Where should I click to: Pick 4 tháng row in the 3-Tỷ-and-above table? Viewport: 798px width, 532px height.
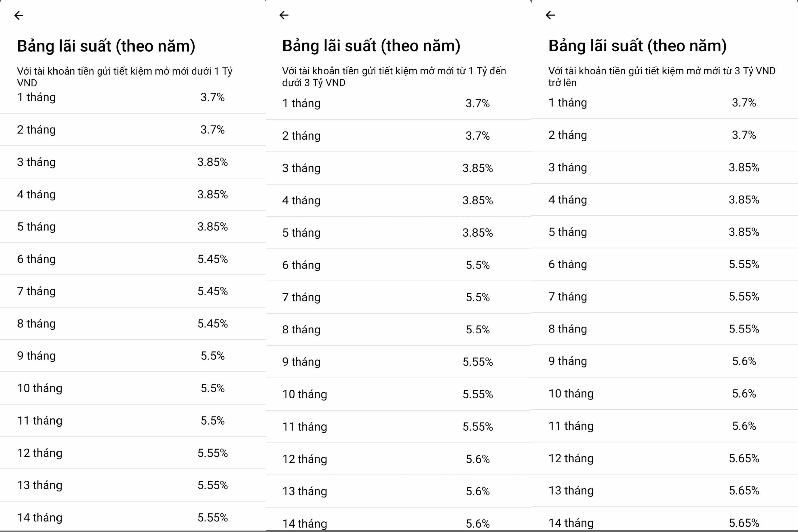[664, 200]
